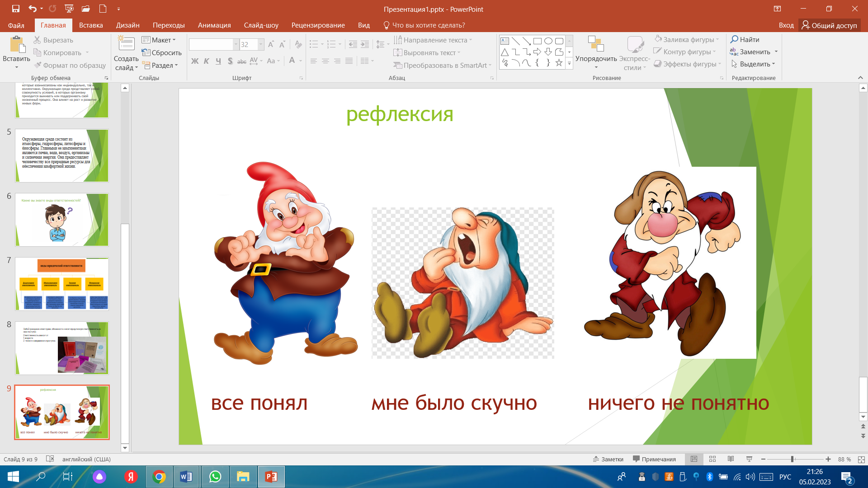Toggle italic (К) formatting
The image size is (868, 488).
(207, 61)
